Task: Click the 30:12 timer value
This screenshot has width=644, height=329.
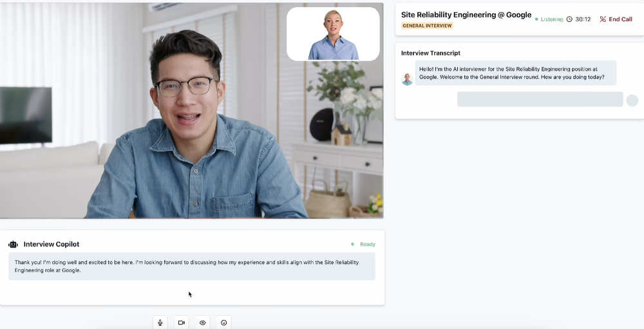Action: pyautogui.click(x=583, y=19)
